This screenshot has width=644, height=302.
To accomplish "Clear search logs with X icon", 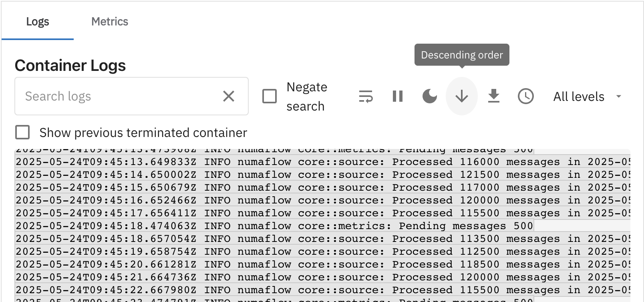I will click(229, 96).
